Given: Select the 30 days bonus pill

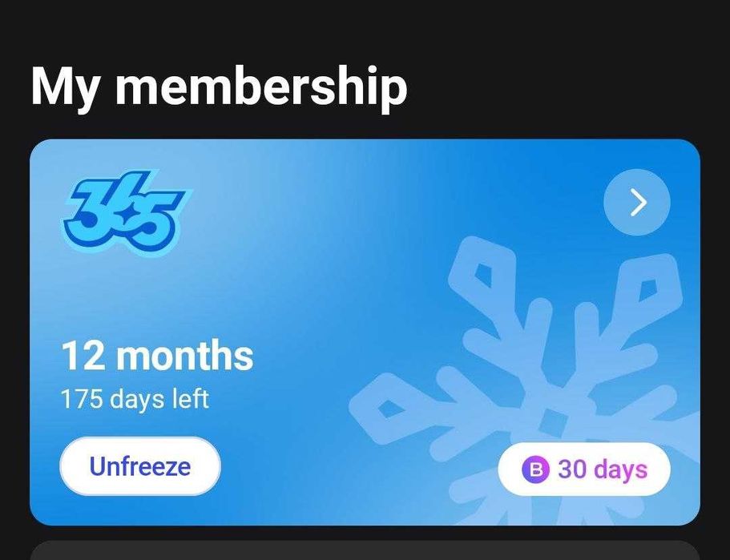Looking at the screenshot, I should tap(584, 469).
